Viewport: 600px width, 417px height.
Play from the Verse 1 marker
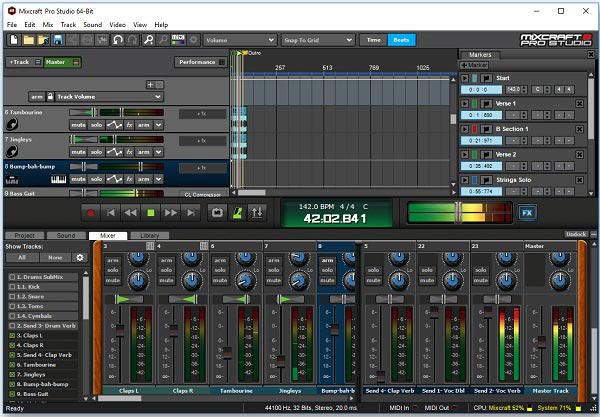point(465,104)
